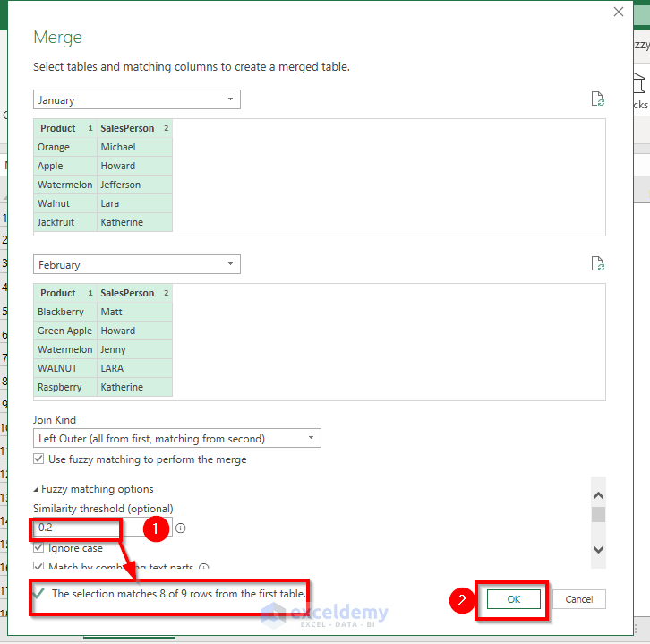Open the February table dropdown

137,264
